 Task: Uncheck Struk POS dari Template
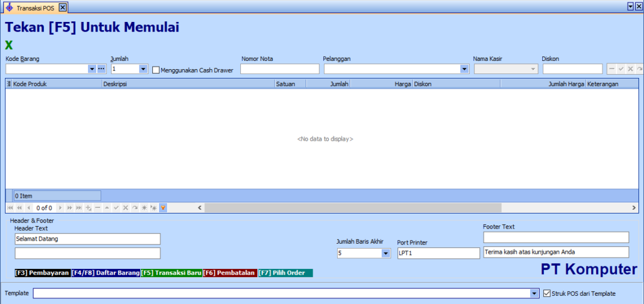(x=546, y=293)
